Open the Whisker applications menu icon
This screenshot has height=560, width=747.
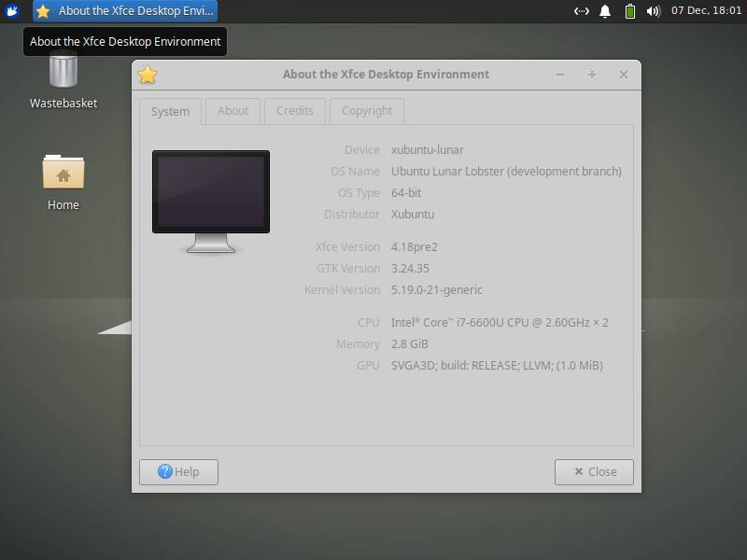[12, 10]
